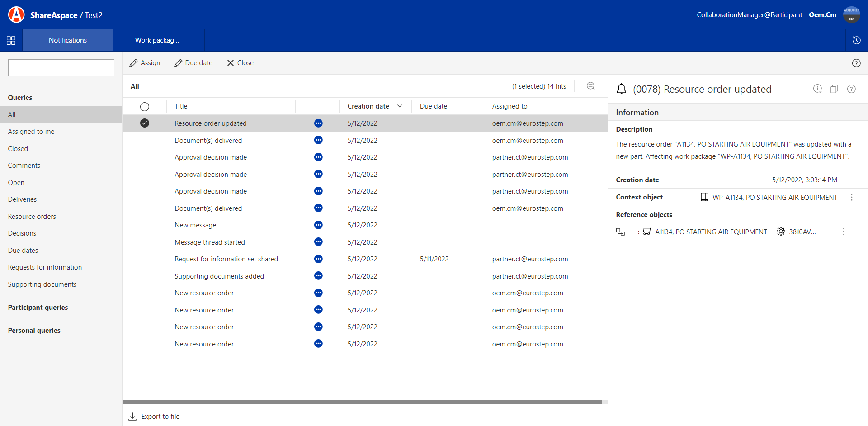Open Context object more options menu
Viewport: 868px width, 426px height.
coord(851,197)
